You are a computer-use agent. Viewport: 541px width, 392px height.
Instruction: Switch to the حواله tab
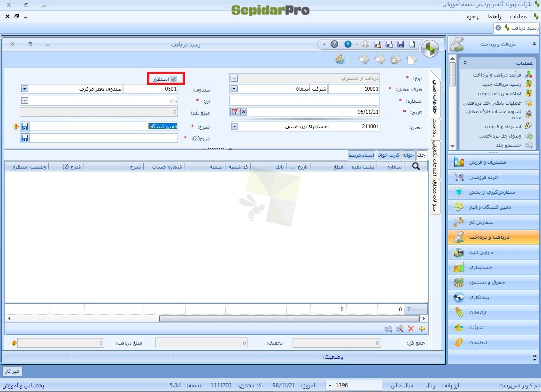[408, 155]
